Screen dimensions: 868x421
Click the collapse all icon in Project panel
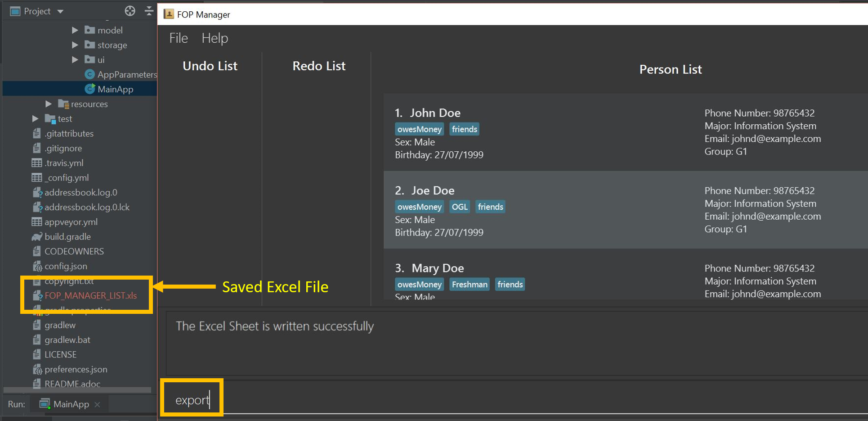[149, 11]
